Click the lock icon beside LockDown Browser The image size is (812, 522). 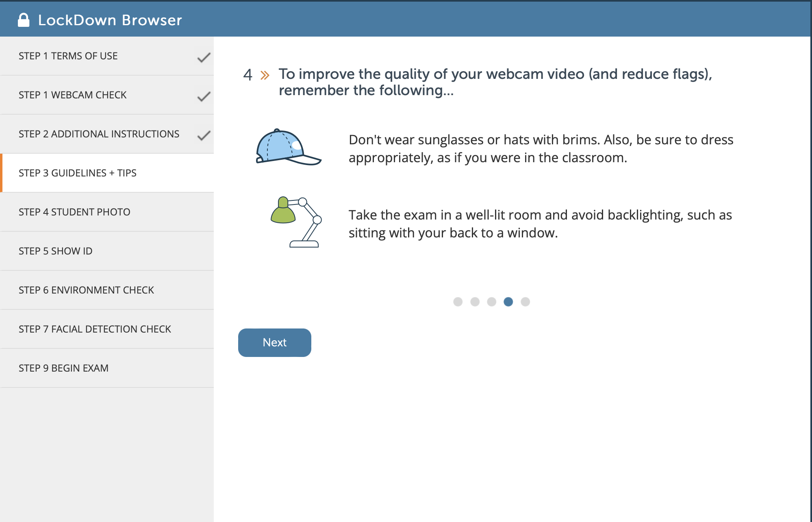tap(24, 20)
